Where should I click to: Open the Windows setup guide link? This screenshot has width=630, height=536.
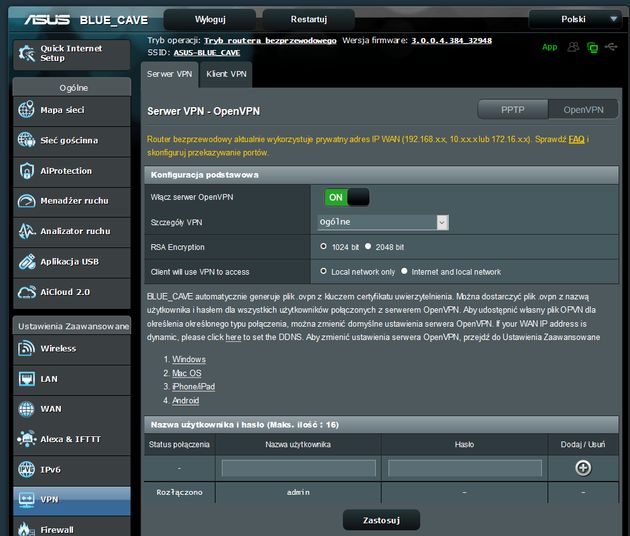[189, 359]
